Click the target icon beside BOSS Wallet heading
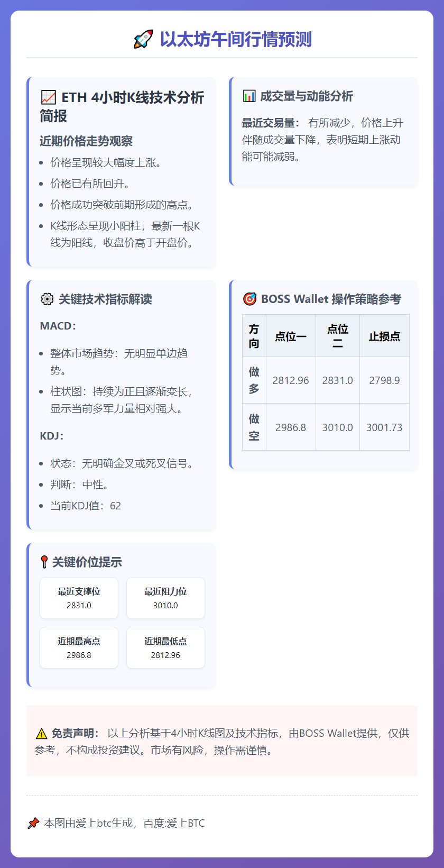Viewport: 444px width, 868px height. 249,299
